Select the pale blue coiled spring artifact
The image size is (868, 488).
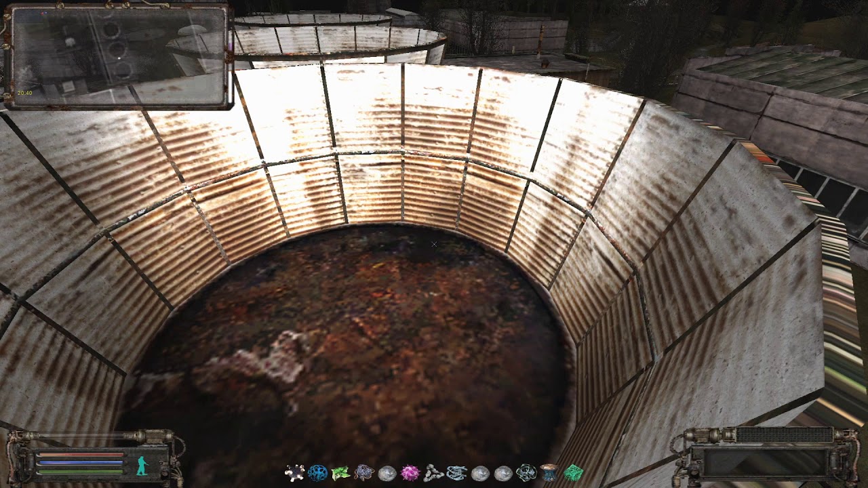[x=457, y=472]
